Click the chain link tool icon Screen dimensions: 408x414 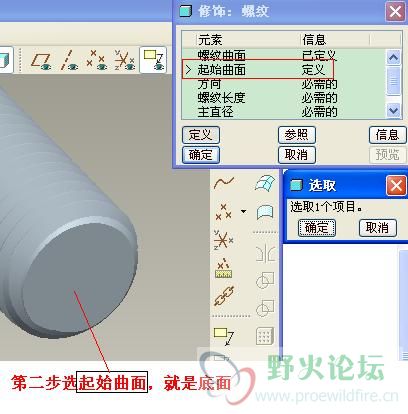pos(224,296)
